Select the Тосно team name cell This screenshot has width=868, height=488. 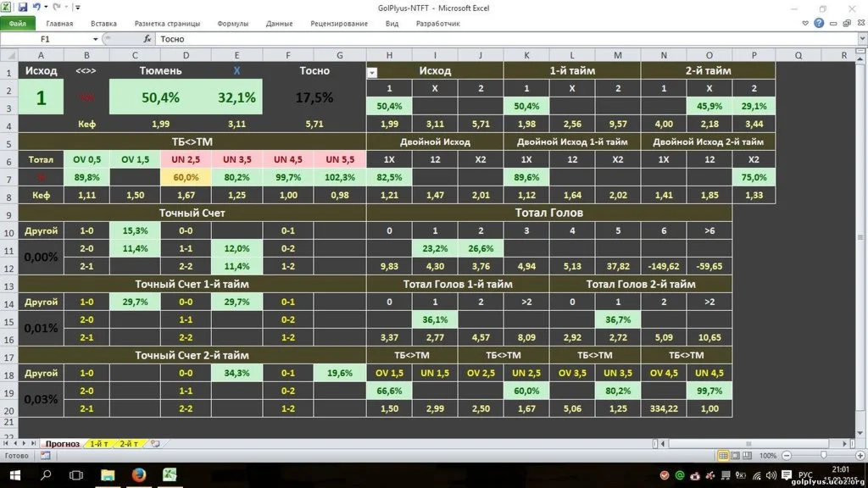point(314,71)
